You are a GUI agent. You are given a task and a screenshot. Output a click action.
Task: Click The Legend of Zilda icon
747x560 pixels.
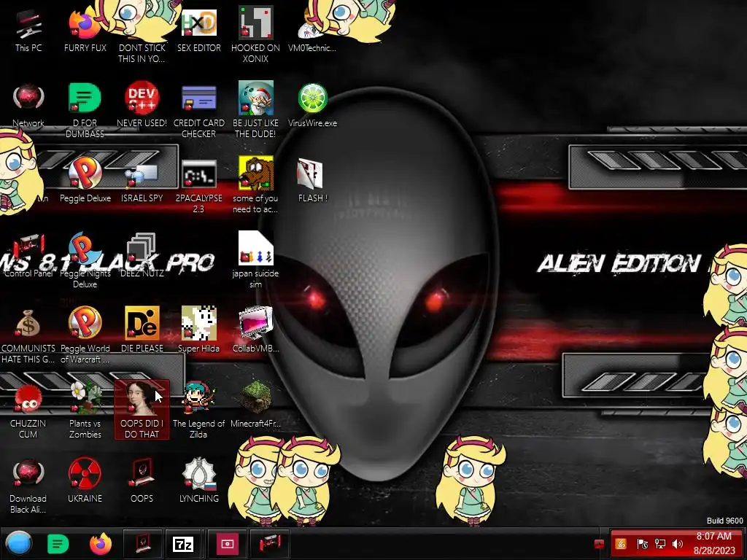[x=198, y=411]
